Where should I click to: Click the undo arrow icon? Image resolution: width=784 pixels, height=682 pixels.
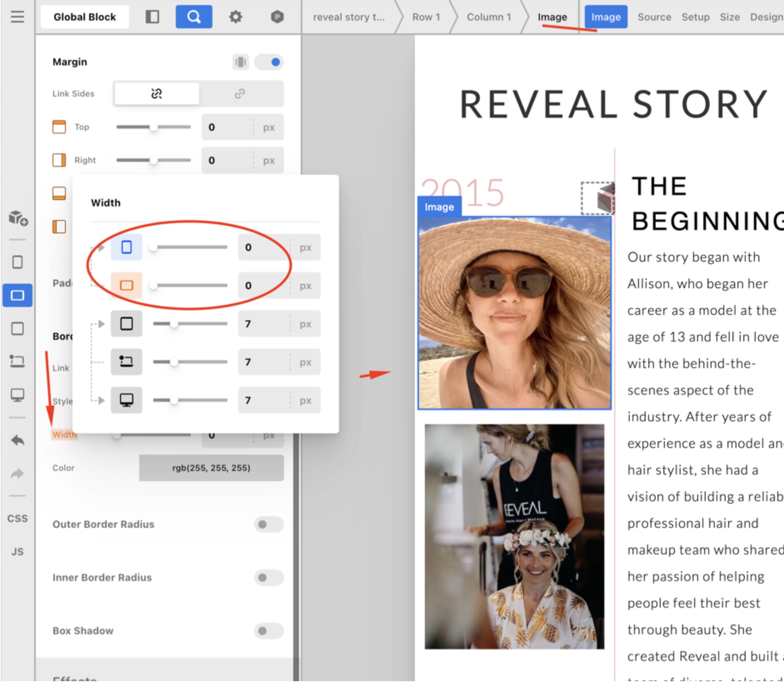(17, 441)
